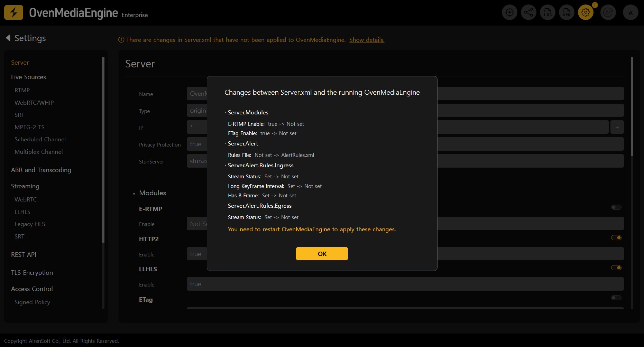Open the account avatar labeled A
The height and width of the screenshot is (347, 644).
(x=631, y=12)
